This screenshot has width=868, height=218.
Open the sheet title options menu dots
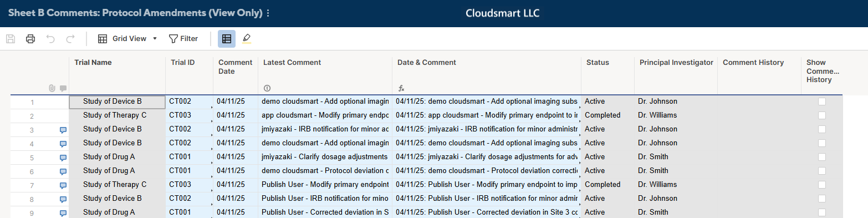point(268,13)
